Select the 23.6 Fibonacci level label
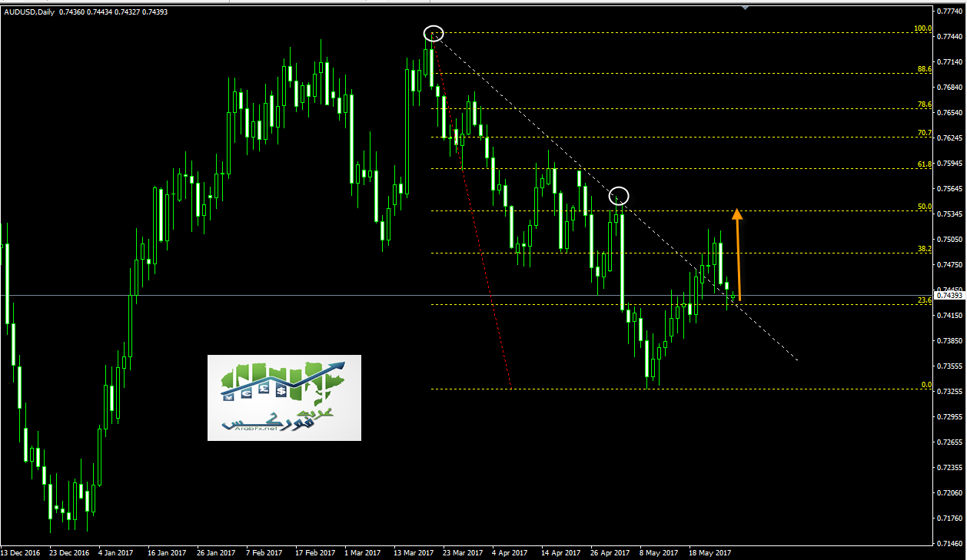 [x=925, y=300]
